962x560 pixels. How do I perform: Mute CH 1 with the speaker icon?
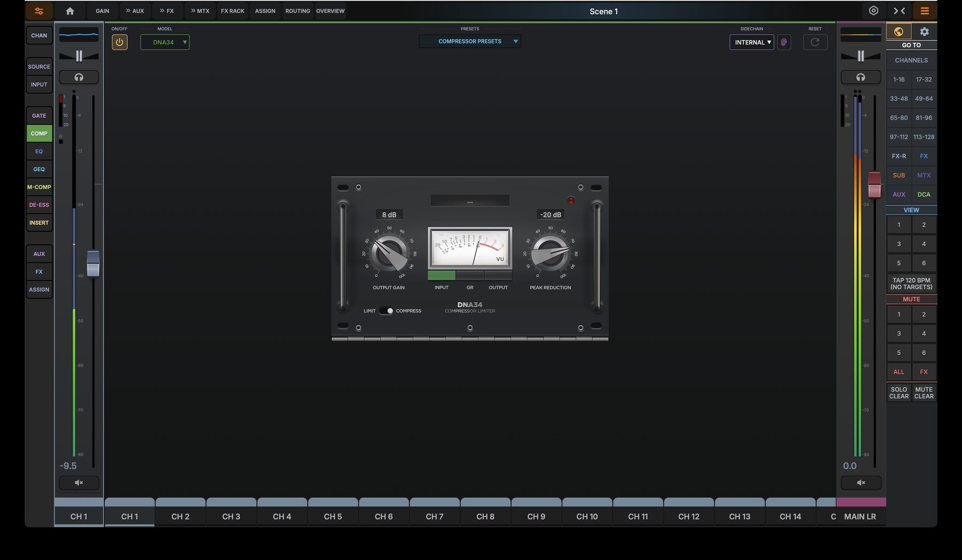[79, 483]
